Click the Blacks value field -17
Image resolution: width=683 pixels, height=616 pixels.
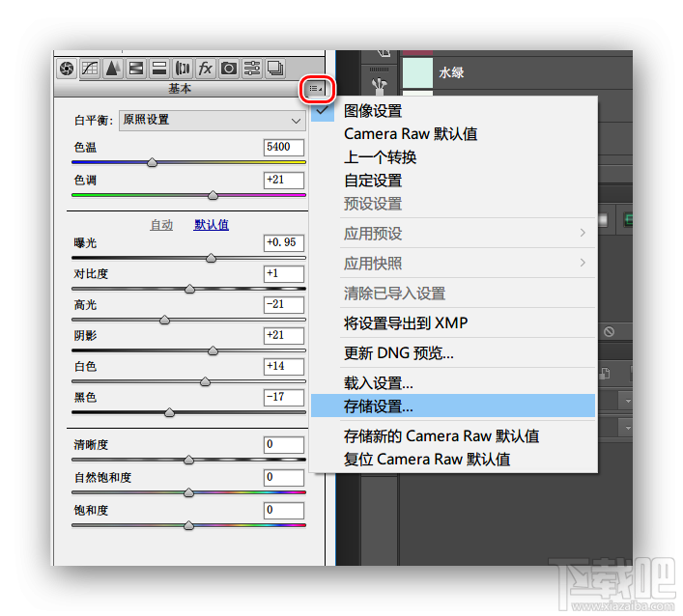coord(284,398)
